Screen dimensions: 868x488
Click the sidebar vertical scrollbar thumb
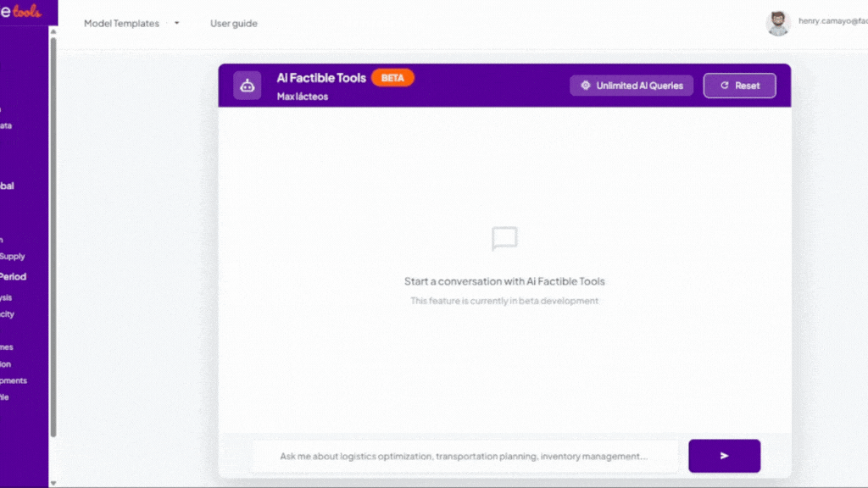pos(53,237)
